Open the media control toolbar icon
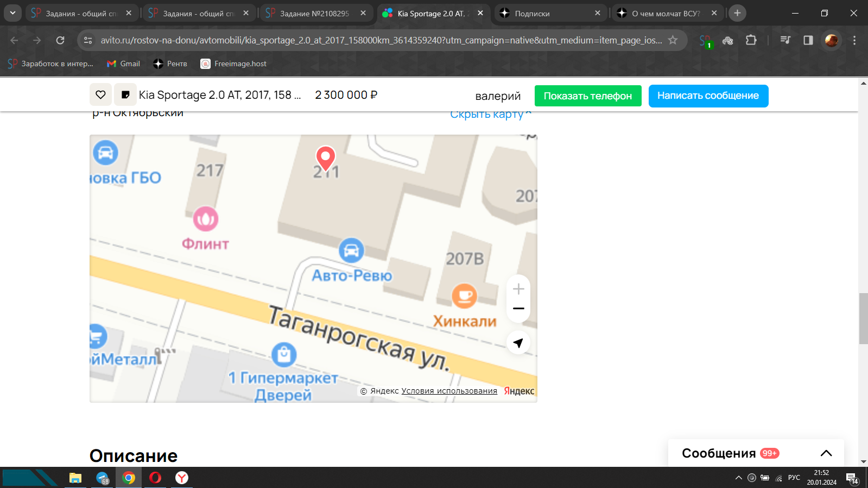This screenshot has width=868, height=488. [785, 40]
